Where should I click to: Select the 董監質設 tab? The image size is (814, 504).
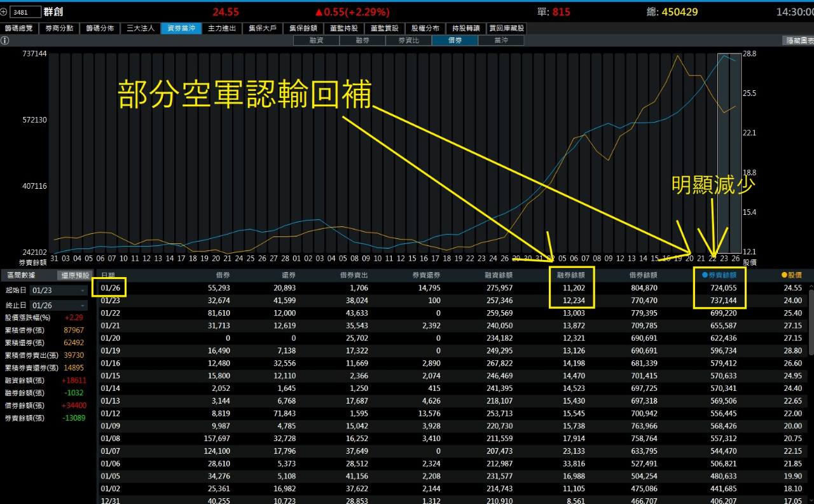[x=385, y=29]
